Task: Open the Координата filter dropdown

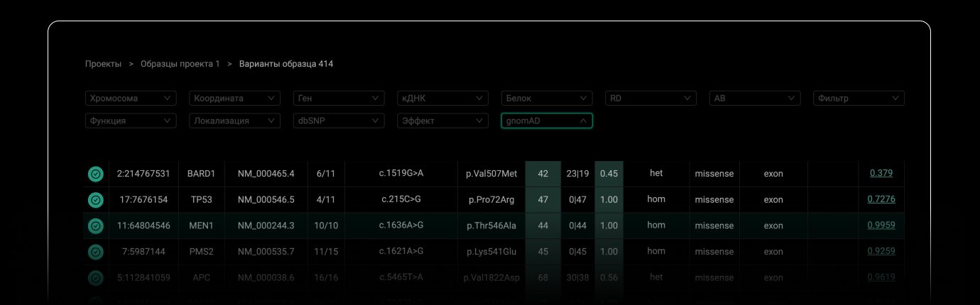Action: point(234,99)
